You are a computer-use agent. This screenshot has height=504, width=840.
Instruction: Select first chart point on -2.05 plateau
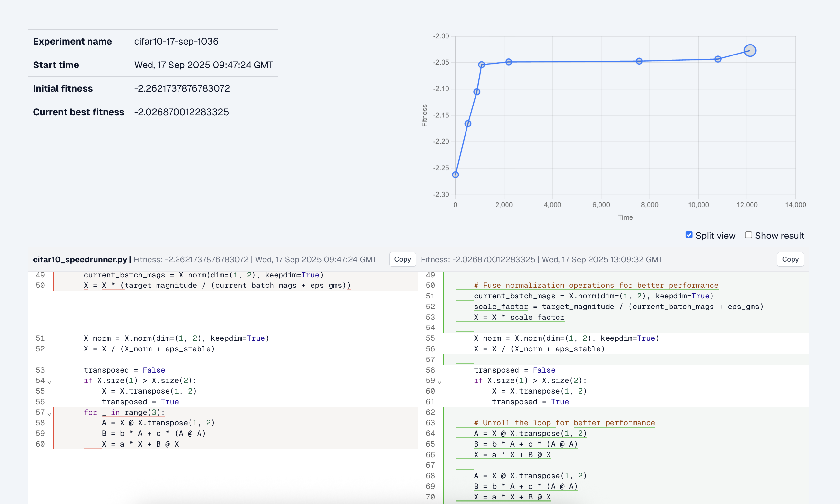click(482, 65)
